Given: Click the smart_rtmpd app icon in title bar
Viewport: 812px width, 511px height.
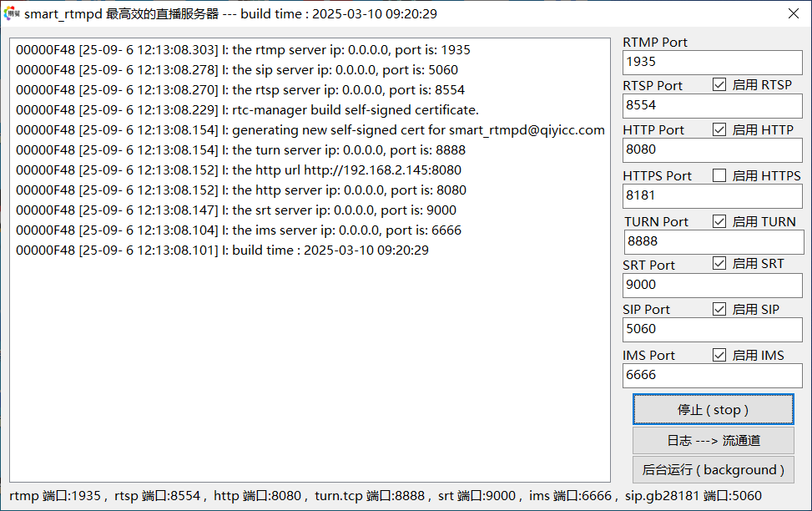Looking at the screenshot, I should [12, 13].
